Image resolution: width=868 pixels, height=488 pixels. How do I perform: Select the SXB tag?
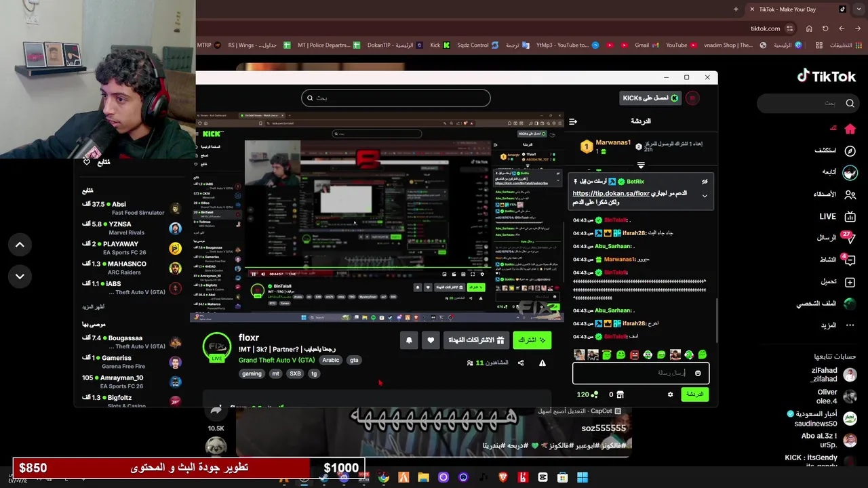coord(295,373)
